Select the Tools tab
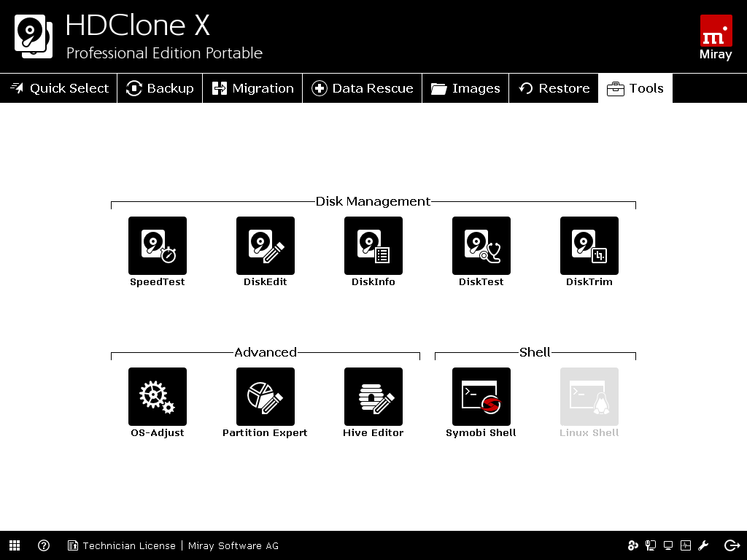 point(635,88)
